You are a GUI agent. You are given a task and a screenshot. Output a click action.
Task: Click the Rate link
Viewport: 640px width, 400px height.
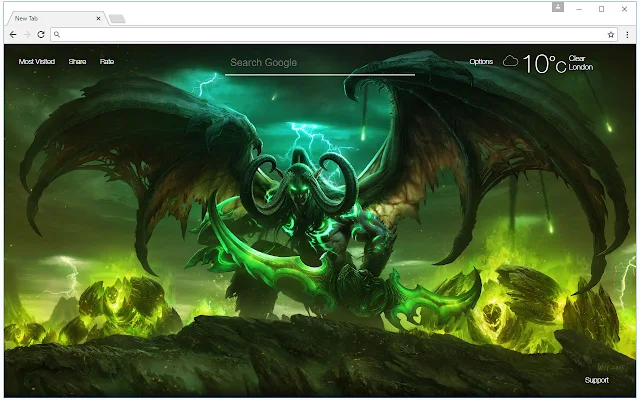pos(107,62)
